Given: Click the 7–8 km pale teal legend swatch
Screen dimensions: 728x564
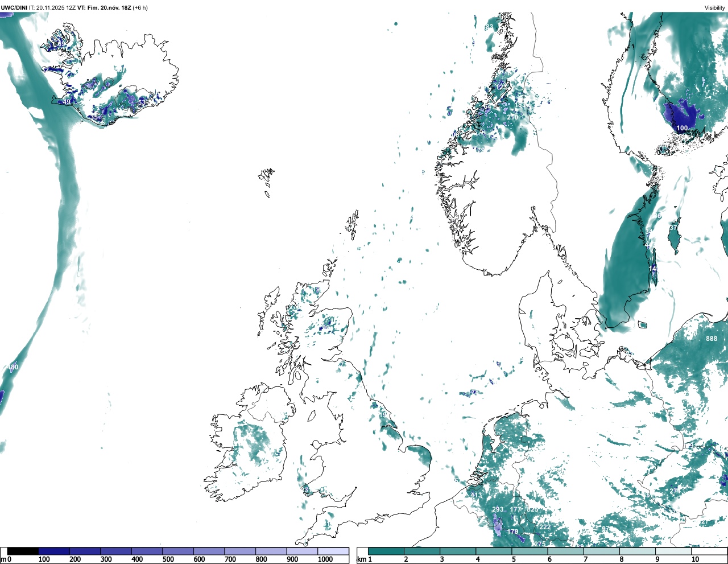Looking at the screenshot, I should pyautogui.click(x=602, y=551).
